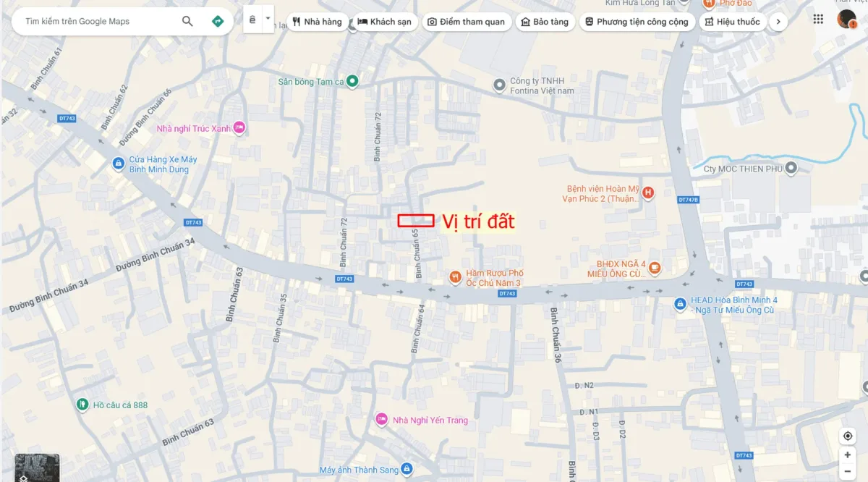The image size is (868, 482).
Task: Click the Bình Chuẩn 61 street label
Action: [47, 69]
